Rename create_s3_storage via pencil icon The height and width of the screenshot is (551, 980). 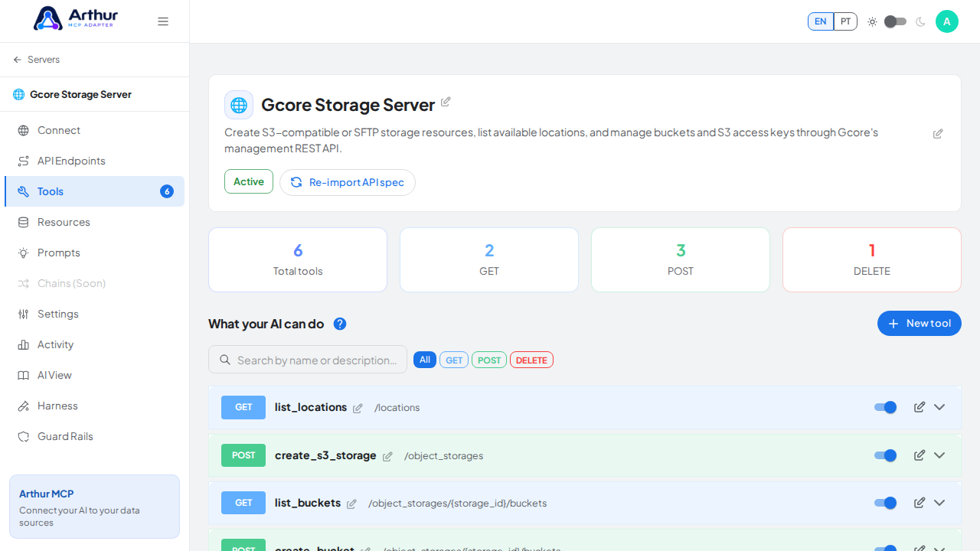point(387,456)
